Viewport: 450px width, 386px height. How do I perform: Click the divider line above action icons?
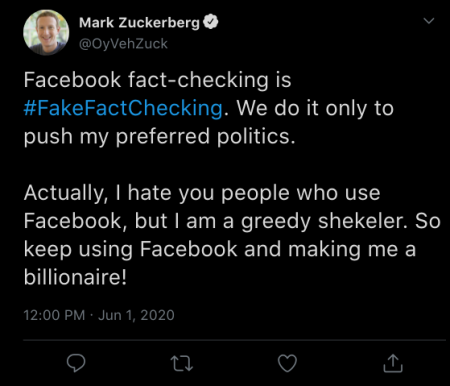[234, 340]
